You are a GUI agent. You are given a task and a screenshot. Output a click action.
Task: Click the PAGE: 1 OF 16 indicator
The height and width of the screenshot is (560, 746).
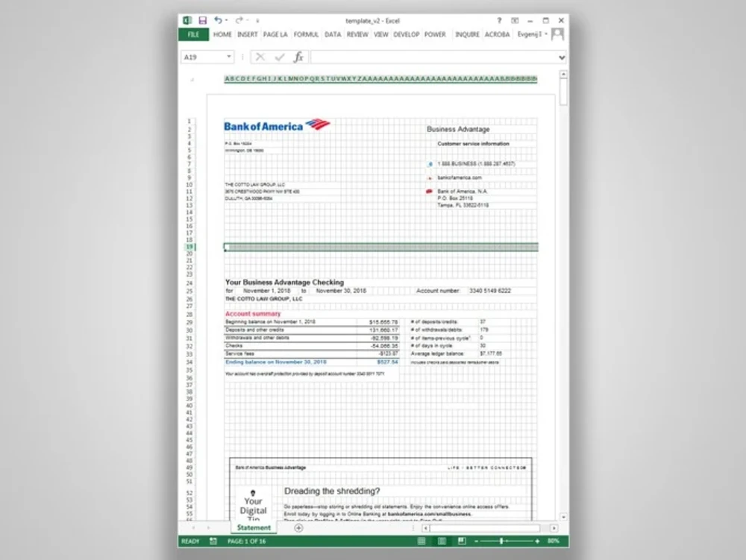(246, 541)
